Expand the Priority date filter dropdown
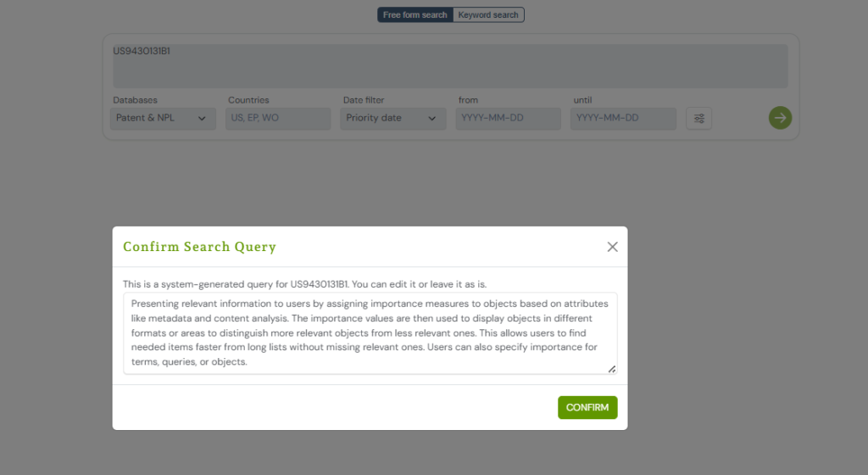Image resolution: width=868 pixels, height=475 pixels. [392, 118]
